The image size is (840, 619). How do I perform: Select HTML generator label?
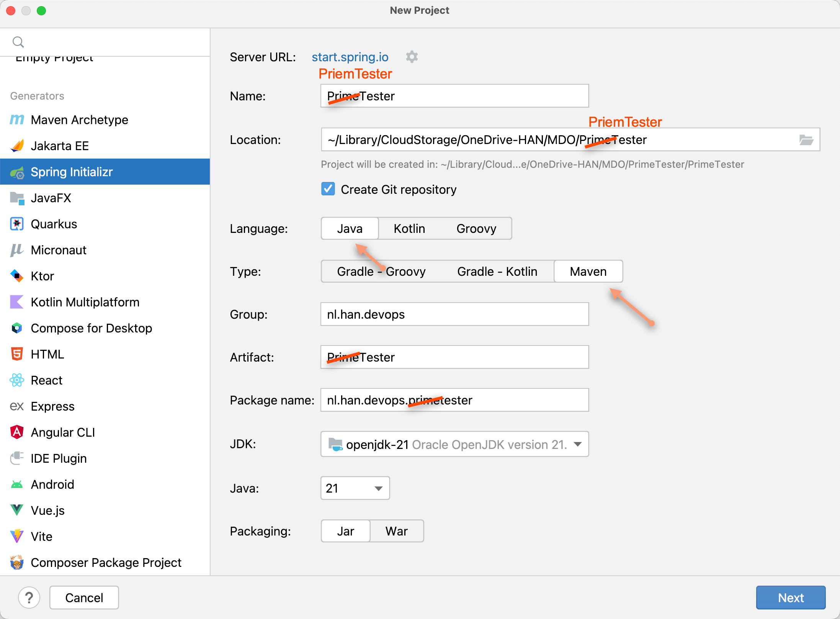coord(47,354)
